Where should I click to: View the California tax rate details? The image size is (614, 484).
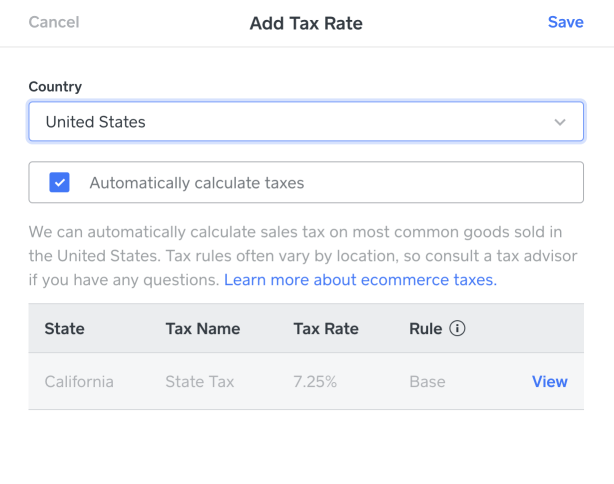[x=549, y=381]
